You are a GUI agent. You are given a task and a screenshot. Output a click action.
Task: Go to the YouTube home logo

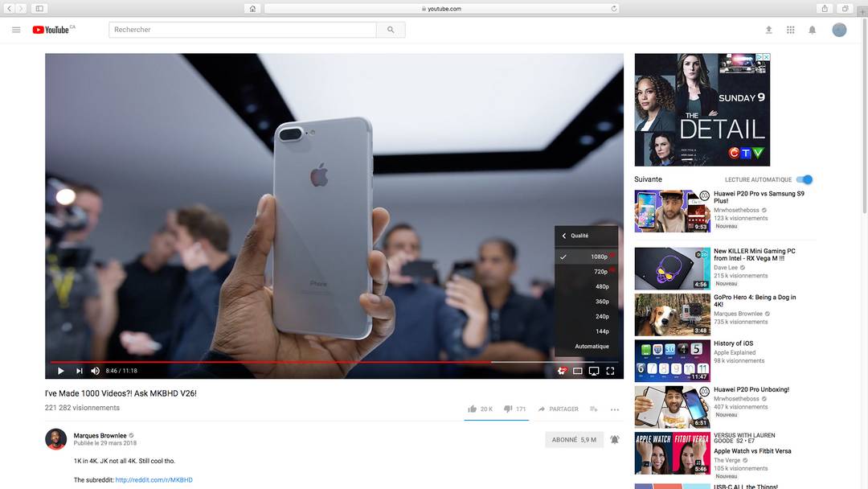pyautogui.click(x=51, y=30)
